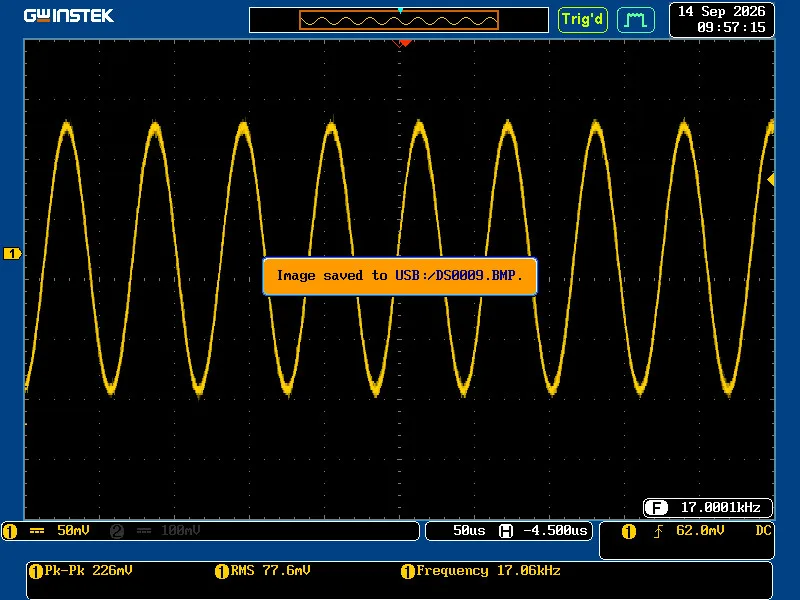Click the acquisition mode waveform icon
This screenshot has width=800, height=600.
tap(636, 20)
